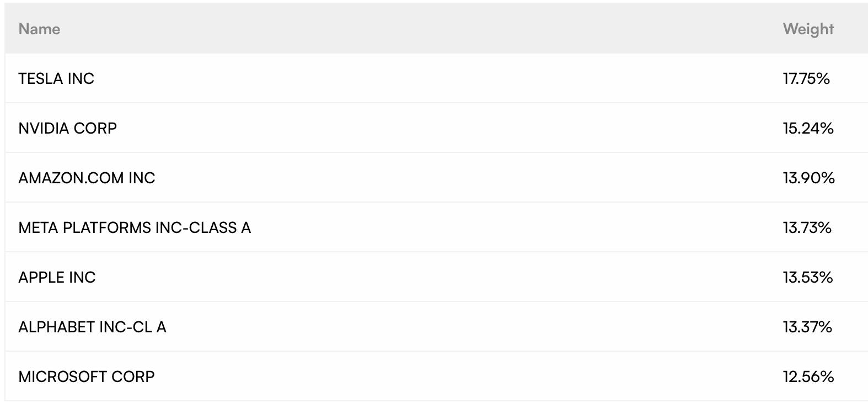The width and height of the screenshot is (868, 403).
Task: Click Amazon's 13.90% weight value
Action: [x=808, y=178]
